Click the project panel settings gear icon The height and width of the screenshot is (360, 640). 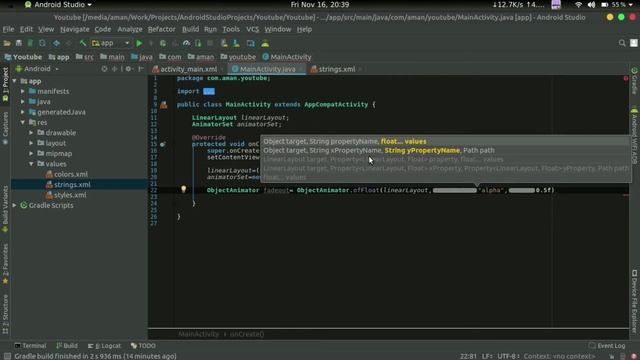(129, 69)
